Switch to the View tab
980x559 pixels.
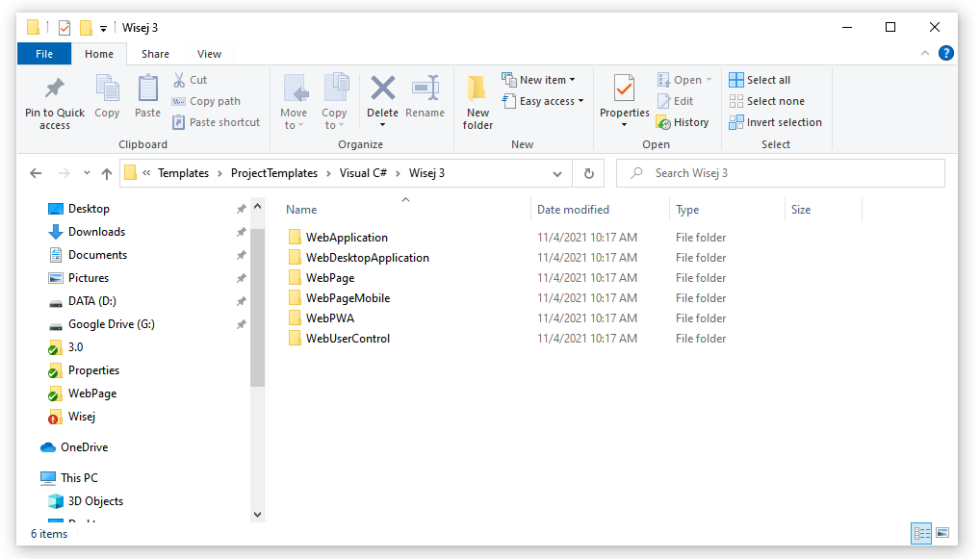click(x=209, y=54)
